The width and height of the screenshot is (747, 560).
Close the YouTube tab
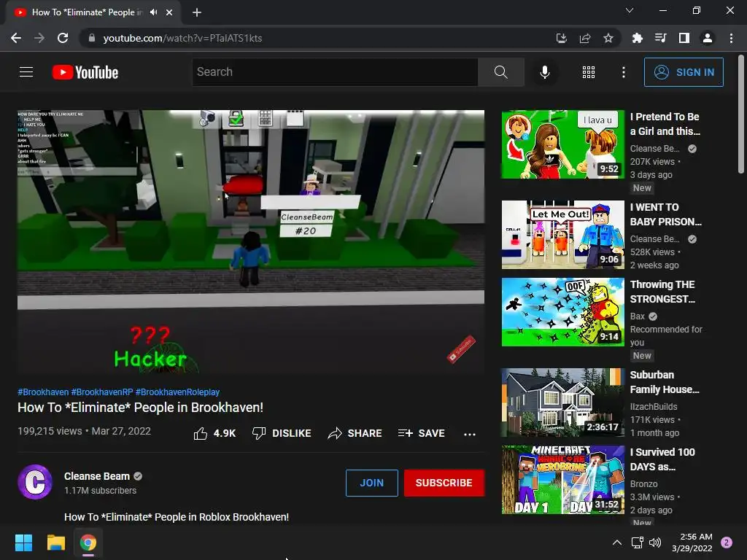pyautogui.click(x=169, y=12)
